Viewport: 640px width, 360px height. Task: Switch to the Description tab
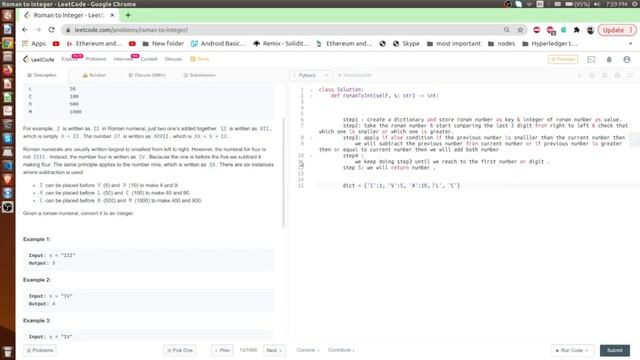(42, 75)
